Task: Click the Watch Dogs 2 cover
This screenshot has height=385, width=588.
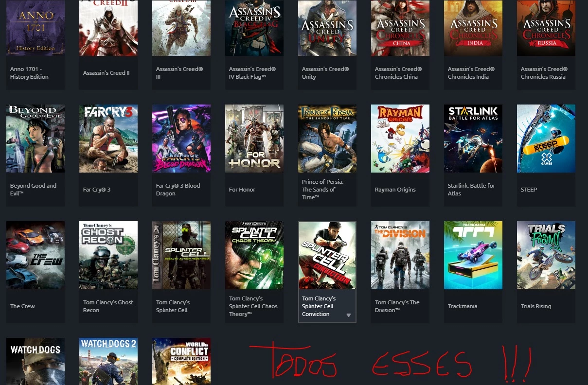Action: pos(108,361)
